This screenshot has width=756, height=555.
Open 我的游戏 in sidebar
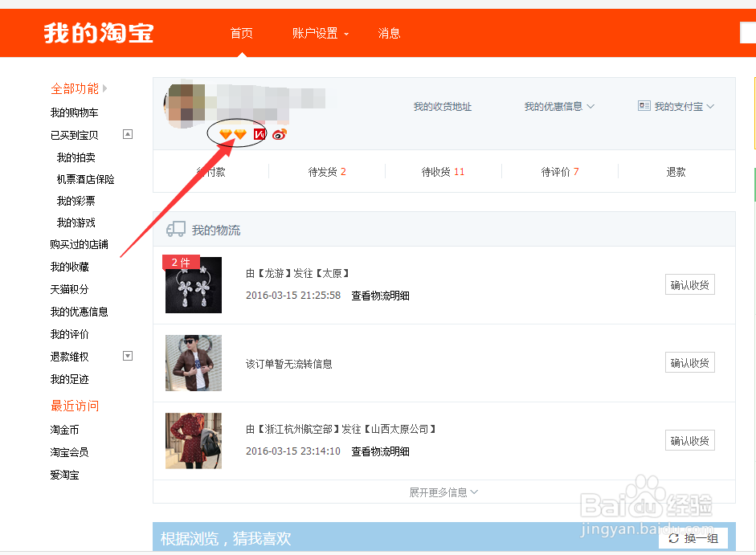click(76, 222)
